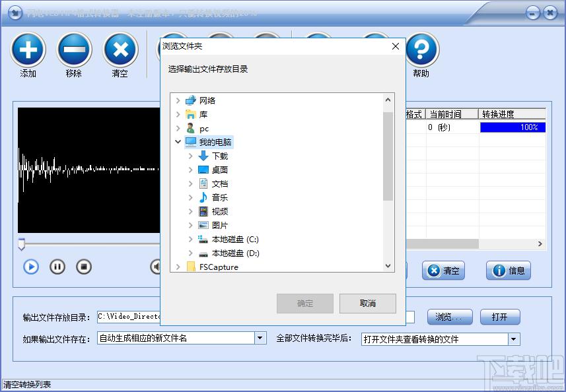Open the 帮助 help question-mark icon
This screenshot has width=566, height=392.
(421, 49)
